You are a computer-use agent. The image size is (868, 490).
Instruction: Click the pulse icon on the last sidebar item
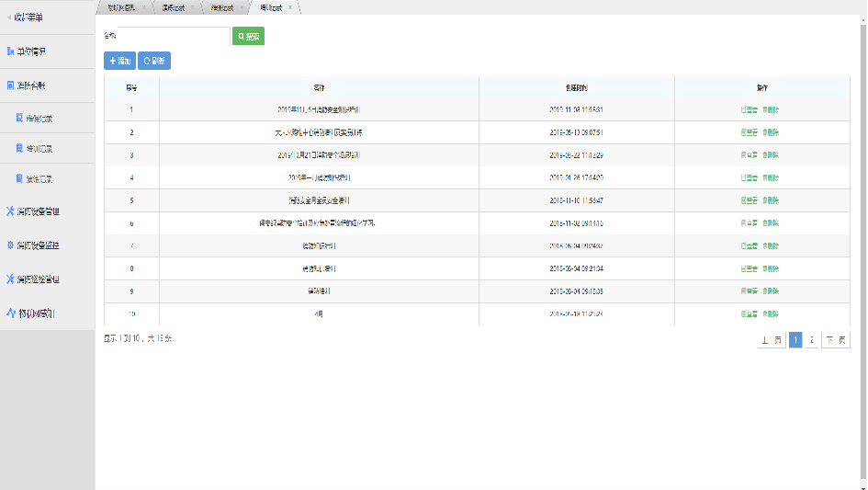point(10,313)
